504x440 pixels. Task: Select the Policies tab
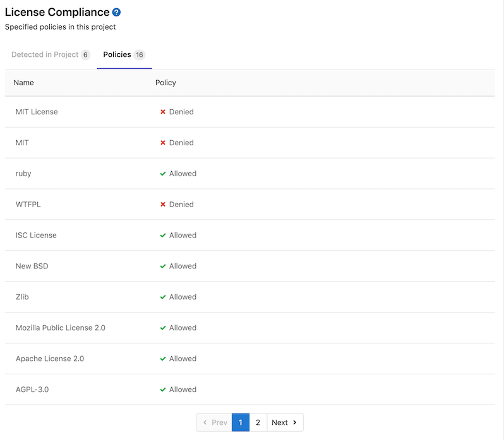tap(117, 55)
